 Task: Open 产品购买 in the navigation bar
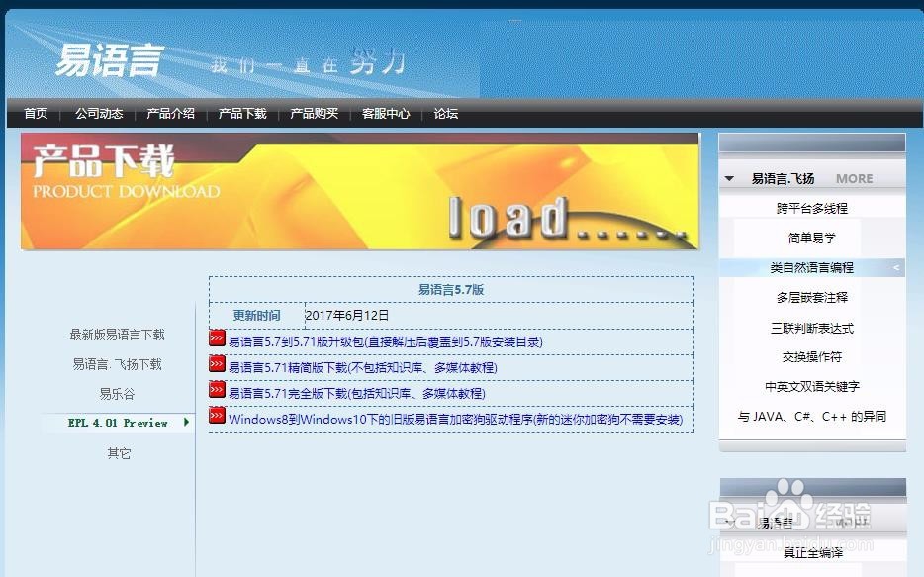(314, 113)
